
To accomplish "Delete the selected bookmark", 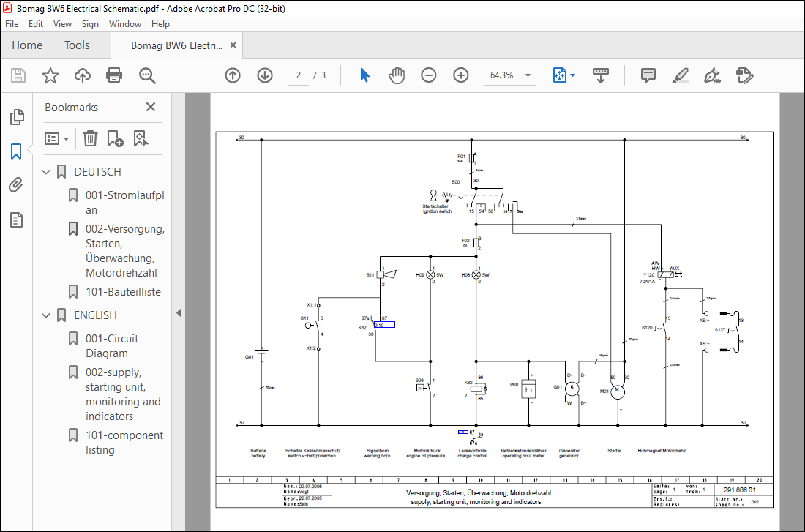I will pyautogui.click(x=90, y=138).
